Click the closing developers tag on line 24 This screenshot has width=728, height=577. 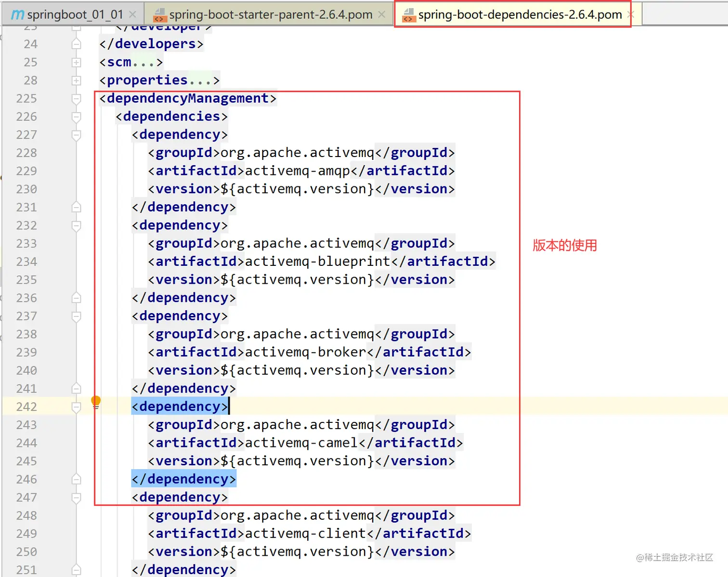151,44
